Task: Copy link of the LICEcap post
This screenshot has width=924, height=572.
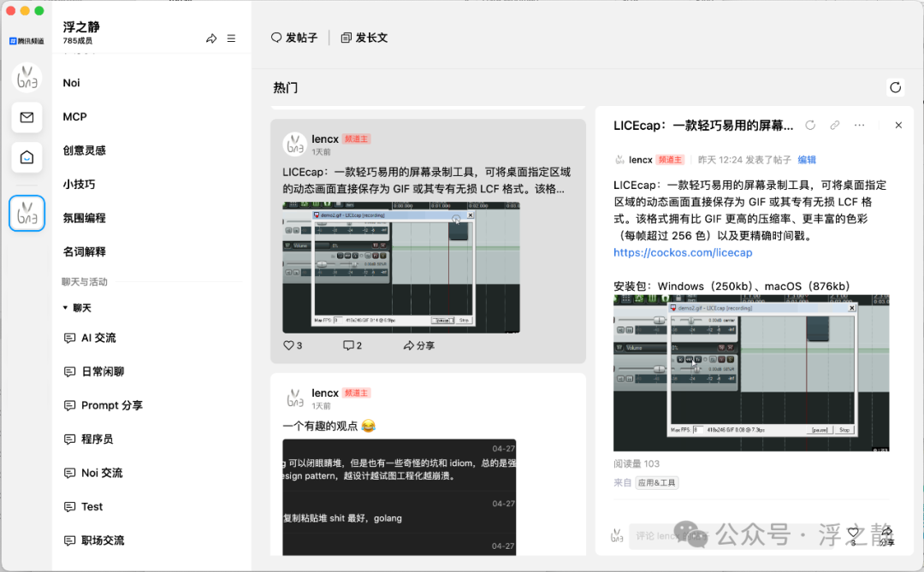Action: click(x=834, y=125)
